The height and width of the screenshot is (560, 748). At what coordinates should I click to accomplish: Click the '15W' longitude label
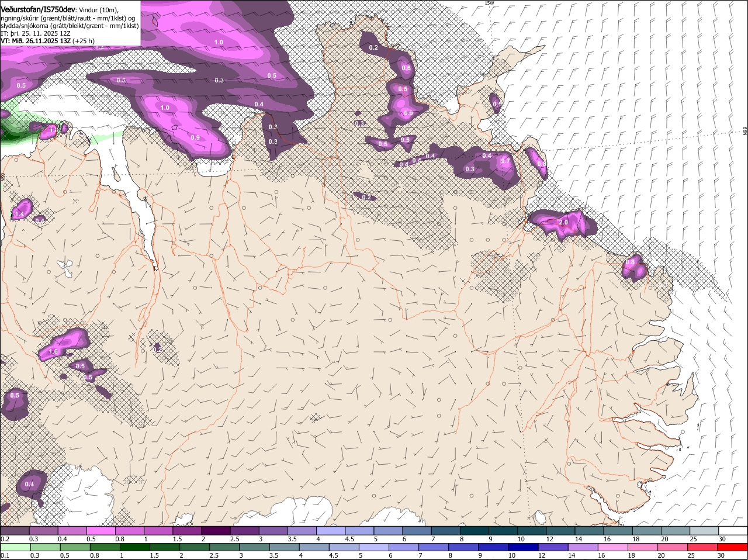click(489, 3)
